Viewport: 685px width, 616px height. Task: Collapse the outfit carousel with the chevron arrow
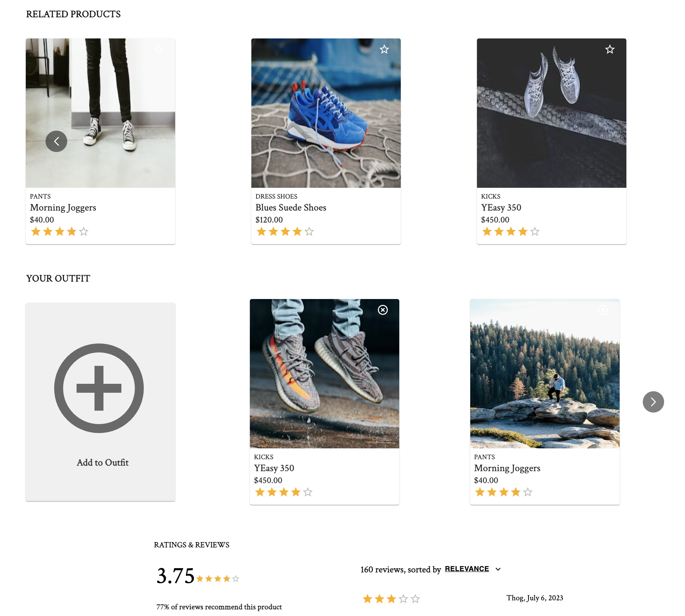[653, 402]
